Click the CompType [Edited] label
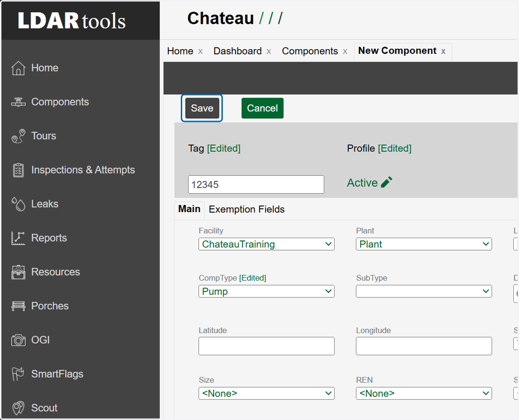 coord(232,278)
